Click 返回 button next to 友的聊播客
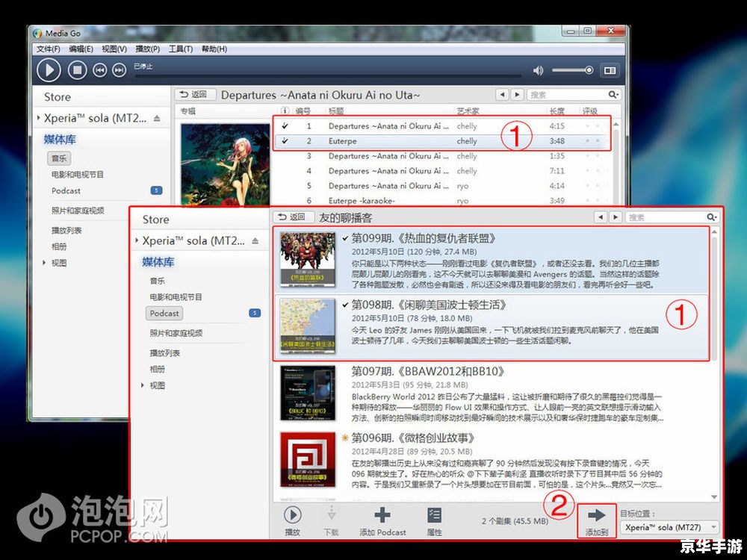Screen dimensions: 747x560 click(x=291, y=217)
